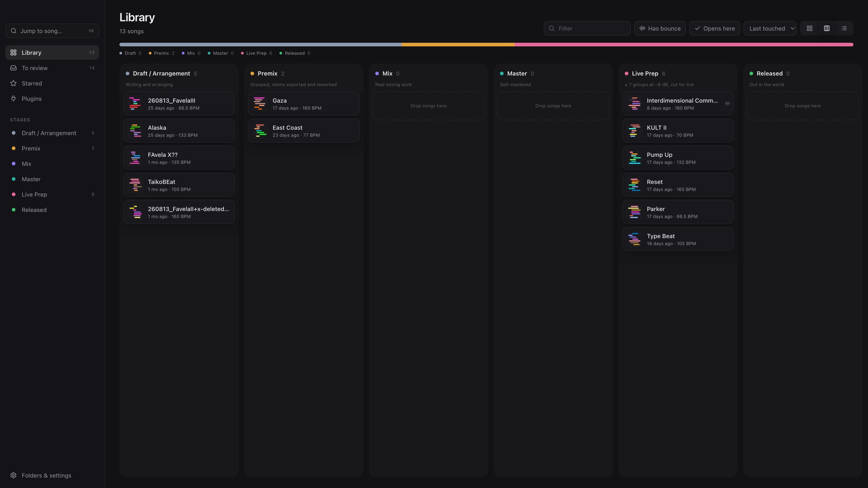Select Premix stage in sidebar
The height and width of the screenshot is (488, 868).
pos(52,148)
